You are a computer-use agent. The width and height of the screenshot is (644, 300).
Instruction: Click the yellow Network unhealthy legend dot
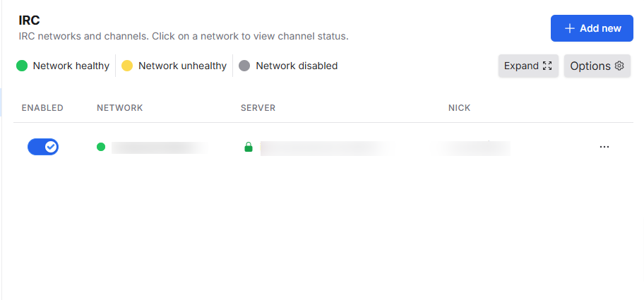(127, 66)
